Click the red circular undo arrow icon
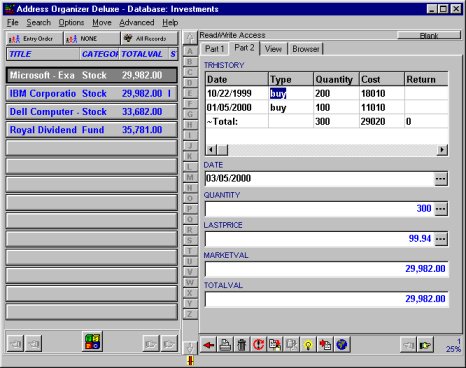The height and width of the screenshot is (368, 466). [259, 345]
